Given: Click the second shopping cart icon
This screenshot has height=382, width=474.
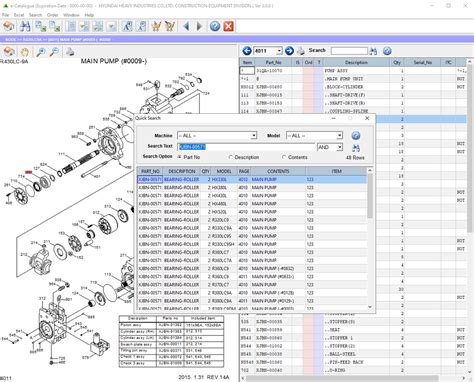Looking at the screenshot, I should coord(170,26).
